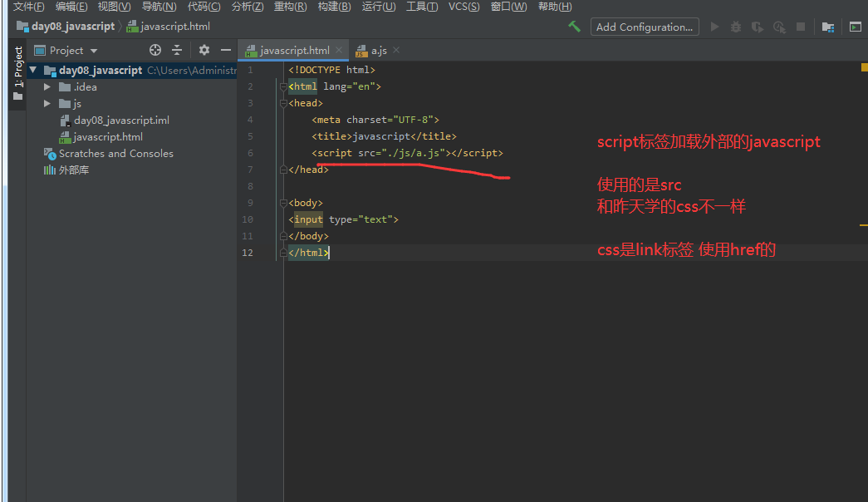Click the green Build hammer icon
Screen dimensions: 868x502
(574, 27)
